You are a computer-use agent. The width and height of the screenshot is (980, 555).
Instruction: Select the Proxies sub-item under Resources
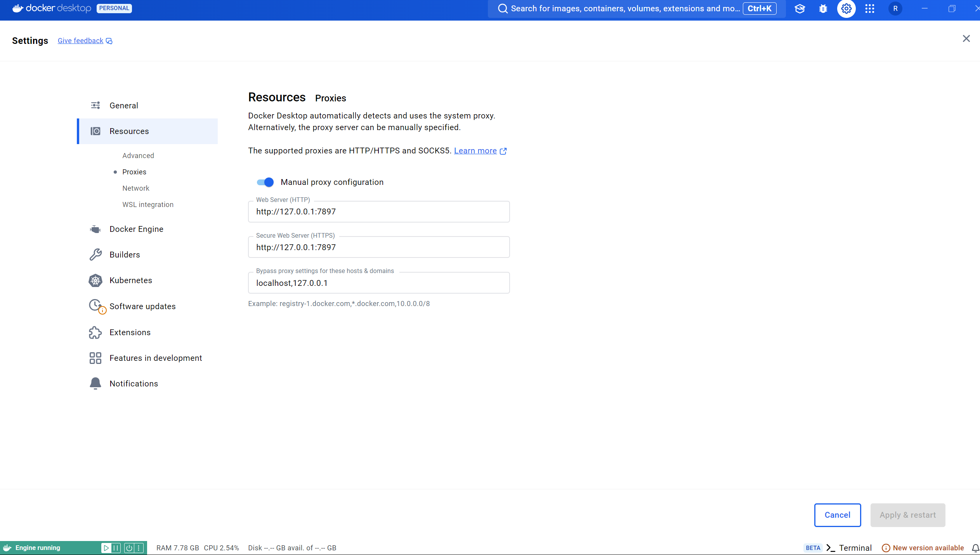[134, 172]
